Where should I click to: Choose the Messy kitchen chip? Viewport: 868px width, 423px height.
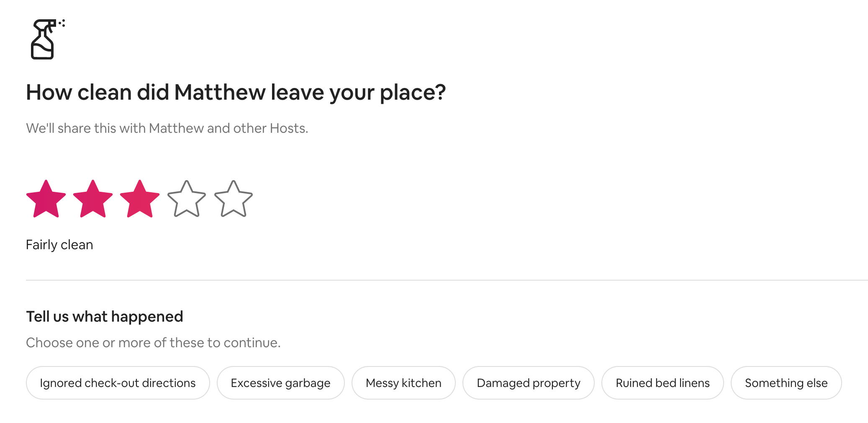(403, 383)
